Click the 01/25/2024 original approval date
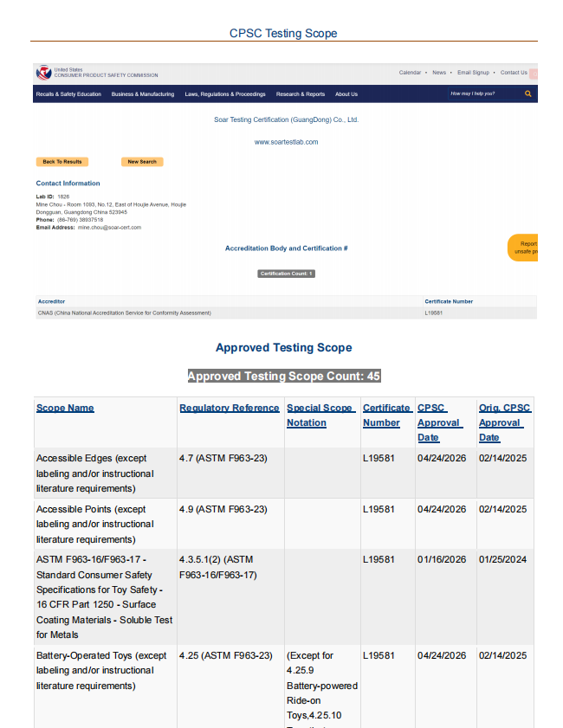This screenshot has height=728, width=563. click(x=502, y=559)
